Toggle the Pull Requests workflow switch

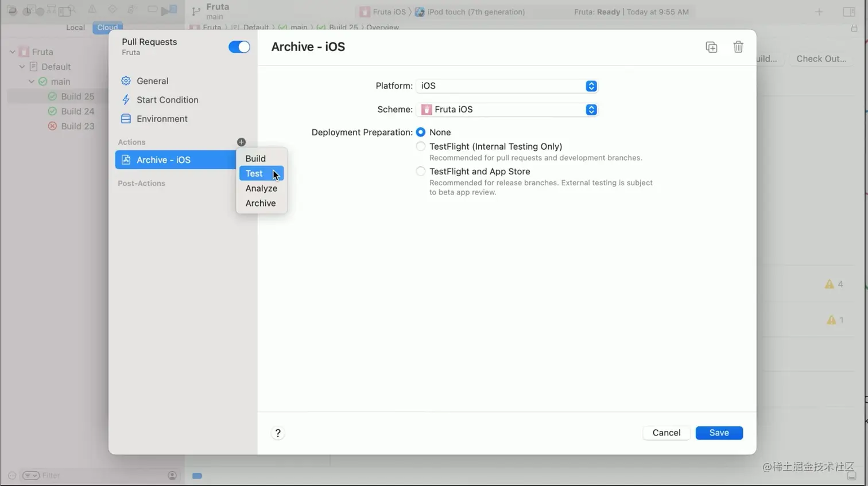point(239,47)
